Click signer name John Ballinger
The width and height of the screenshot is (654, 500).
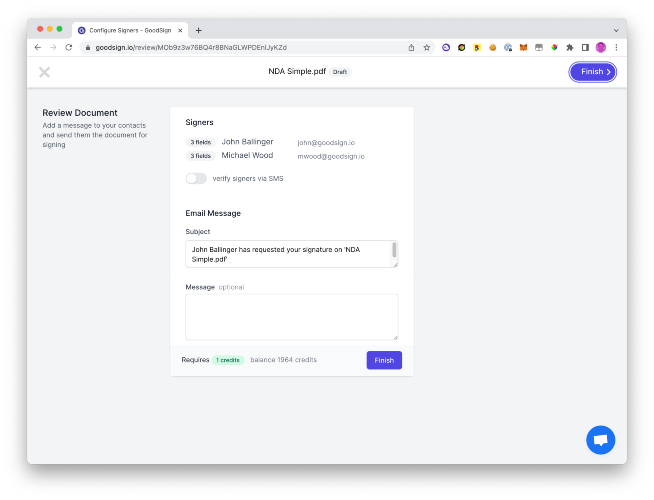tap(247, 142)
